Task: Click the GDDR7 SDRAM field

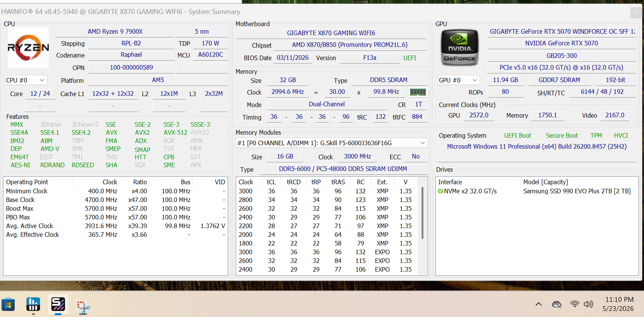Action: pos(559,80)
